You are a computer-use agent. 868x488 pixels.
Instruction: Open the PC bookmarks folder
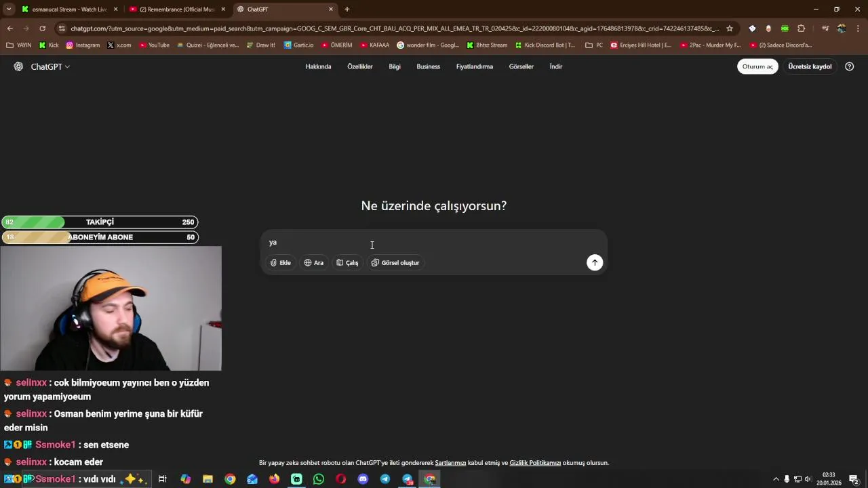coord(594,45)
